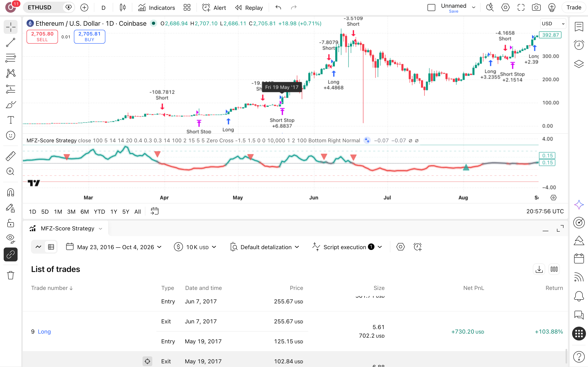This screenshot has height=367, width=588.
Task: Switch to the list of trades table view
Action: coord(51,247)
